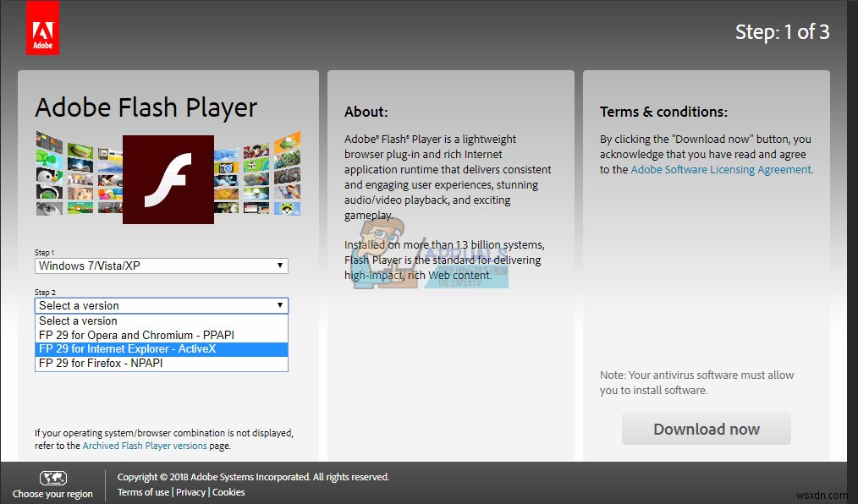The width and height of the screenshot is (858, 504).
Task: Click the copyright 2018 Adobe Systems text
Action: [253, 477]
